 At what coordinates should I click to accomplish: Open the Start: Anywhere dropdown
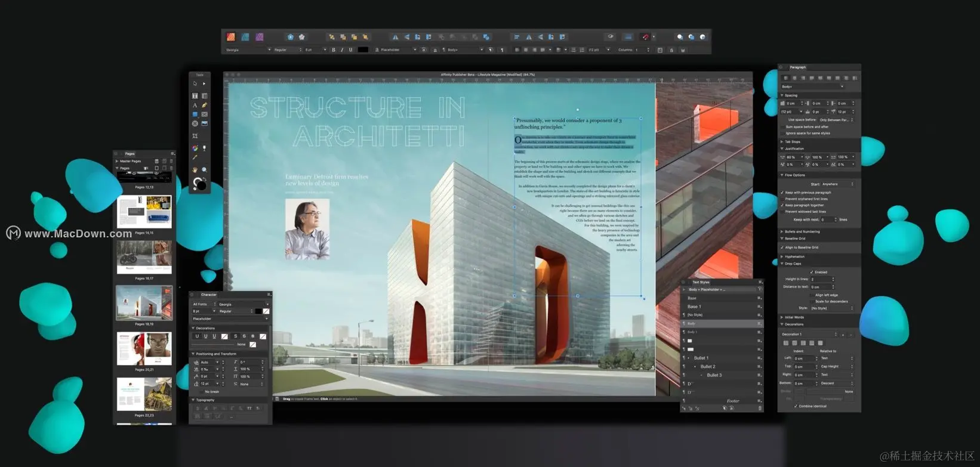pyautogui.click(x=838, y=184)
